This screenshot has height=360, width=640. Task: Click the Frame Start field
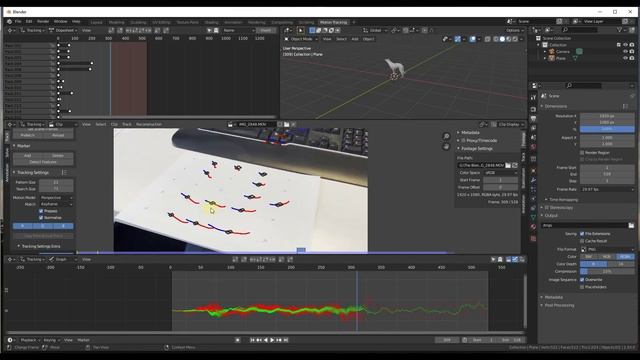(607, 168)
